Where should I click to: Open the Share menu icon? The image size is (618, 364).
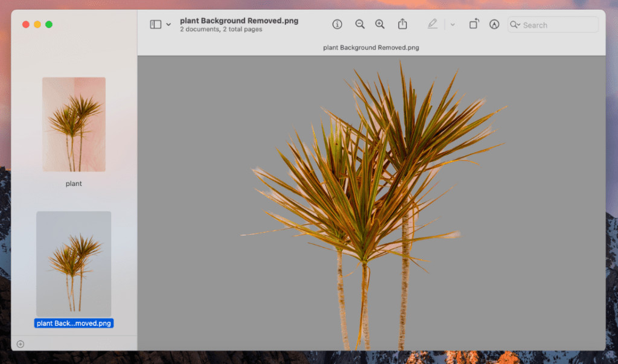(403, 24)
